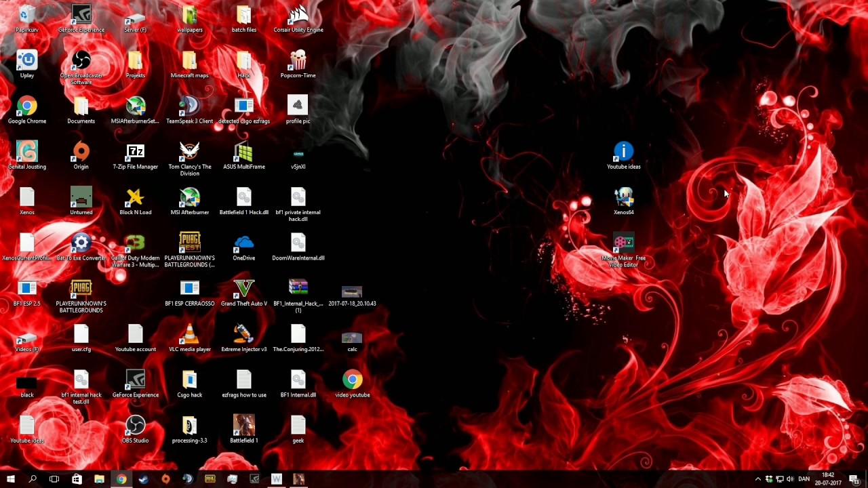Open the Google Chrome desktop shortcut
The width and height of the screenshot is (868, 488).
(x=27, y=110)
